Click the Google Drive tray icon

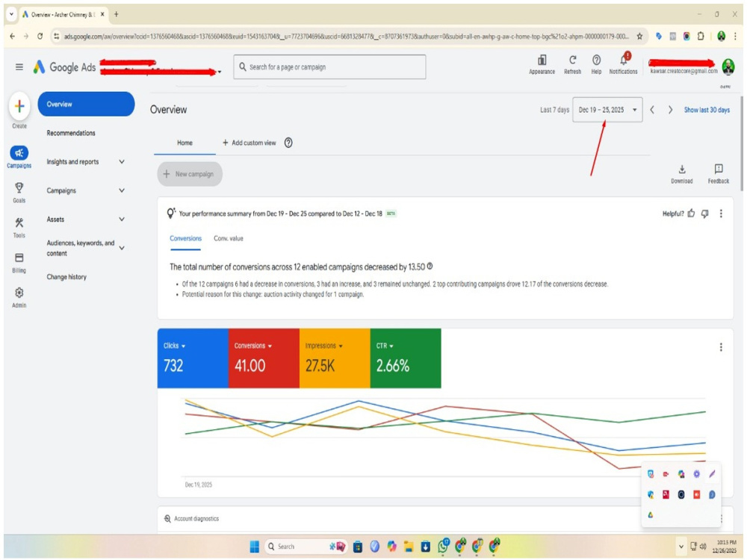pyautogui.click(x=651, y=514)
